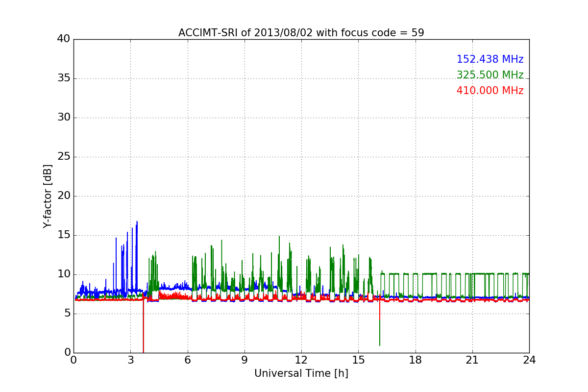588x392 pixels.
Task: Click the x-axis tick label 9
Action: coord(245,360)
